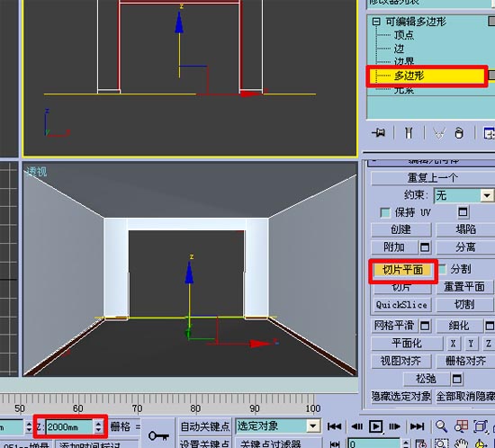Select the Pan hand tool

[461, 444]
